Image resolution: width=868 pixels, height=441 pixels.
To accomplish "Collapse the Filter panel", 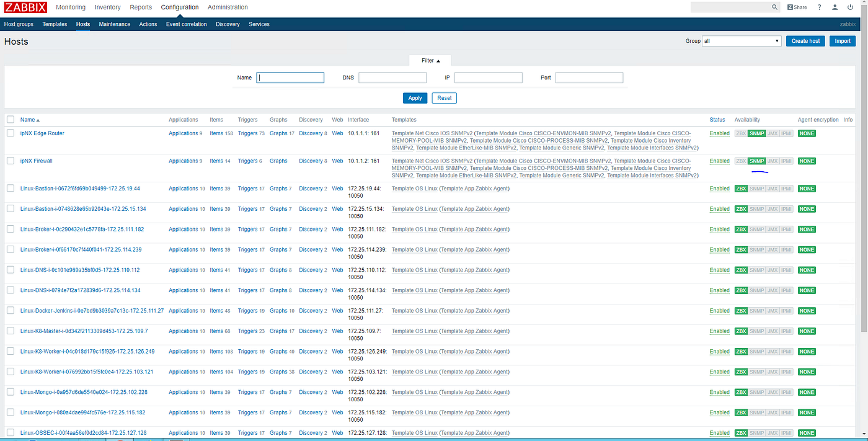I will [x=430, y=60].
